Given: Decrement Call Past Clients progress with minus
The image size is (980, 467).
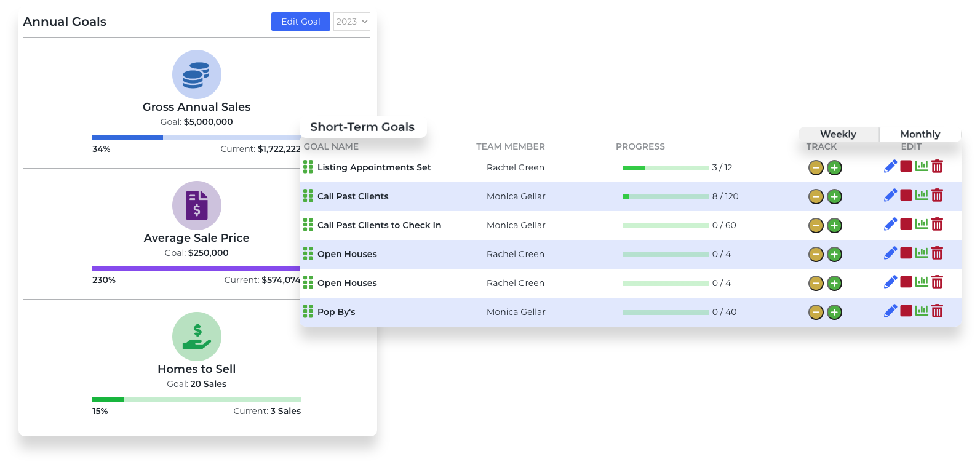Looking at the screenshot, I should 816,197.
